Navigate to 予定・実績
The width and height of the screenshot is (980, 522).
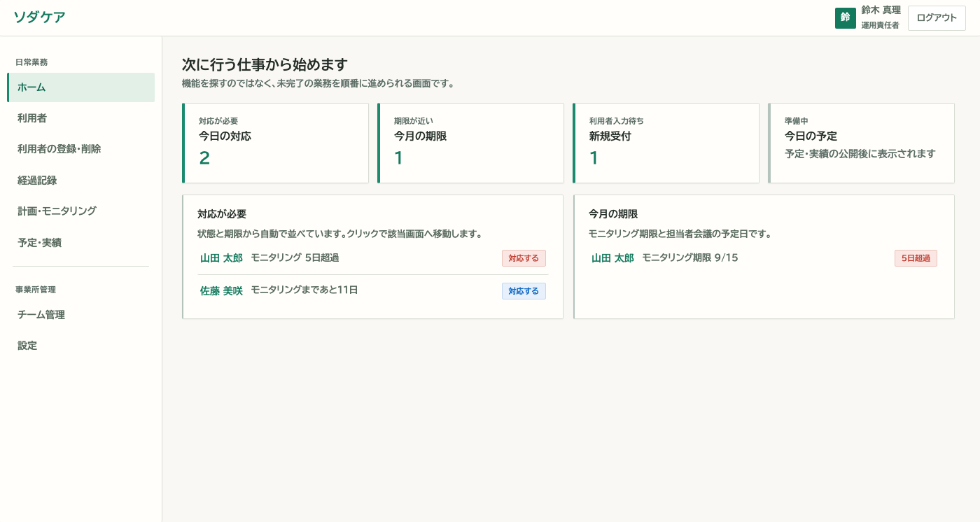coord(80,243)
